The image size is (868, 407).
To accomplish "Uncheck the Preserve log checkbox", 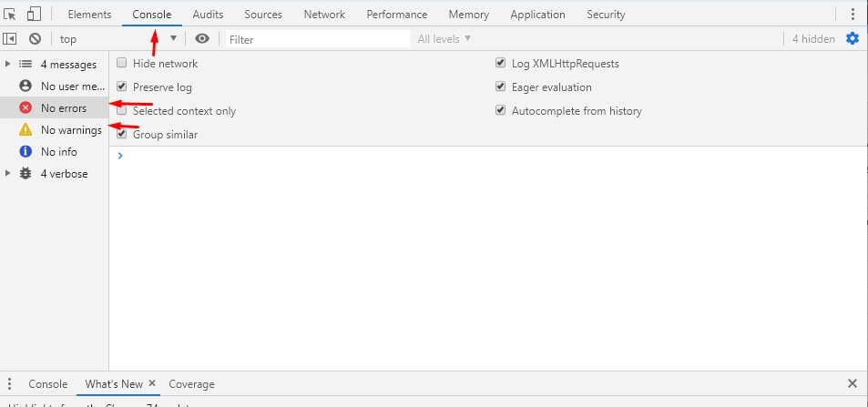I will 122,87.
